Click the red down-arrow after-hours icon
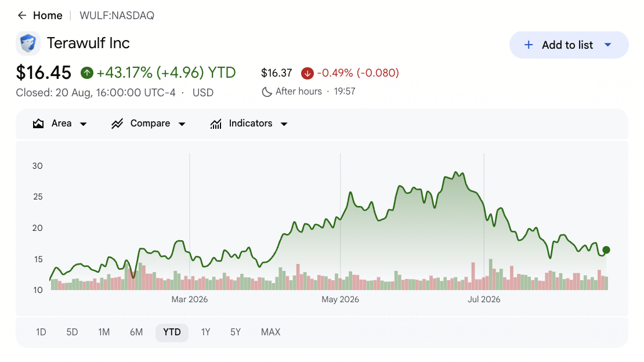Viewport: 644px width, 362px height. tap(307, 73)
